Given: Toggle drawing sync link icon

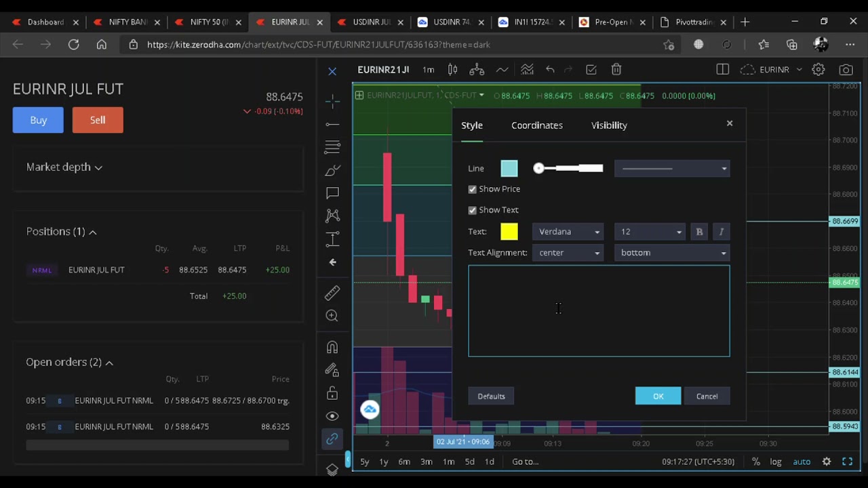Looking at the screenshot, I should 332,439.
